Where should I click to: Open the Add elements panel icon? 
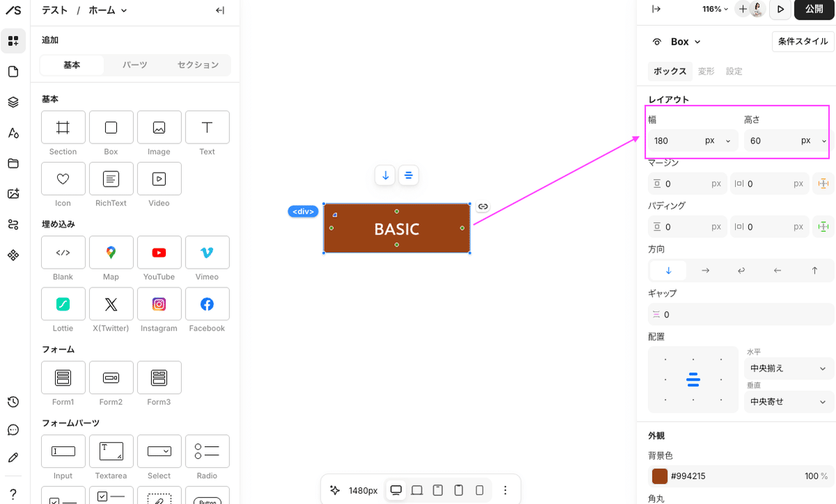(x=13, y=41)
